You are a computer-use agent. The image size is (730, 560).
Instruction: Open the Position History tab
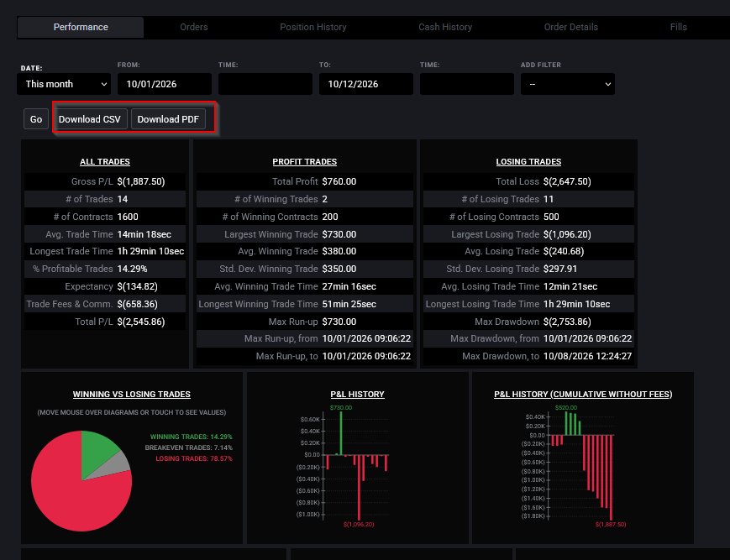pos(312,27)
